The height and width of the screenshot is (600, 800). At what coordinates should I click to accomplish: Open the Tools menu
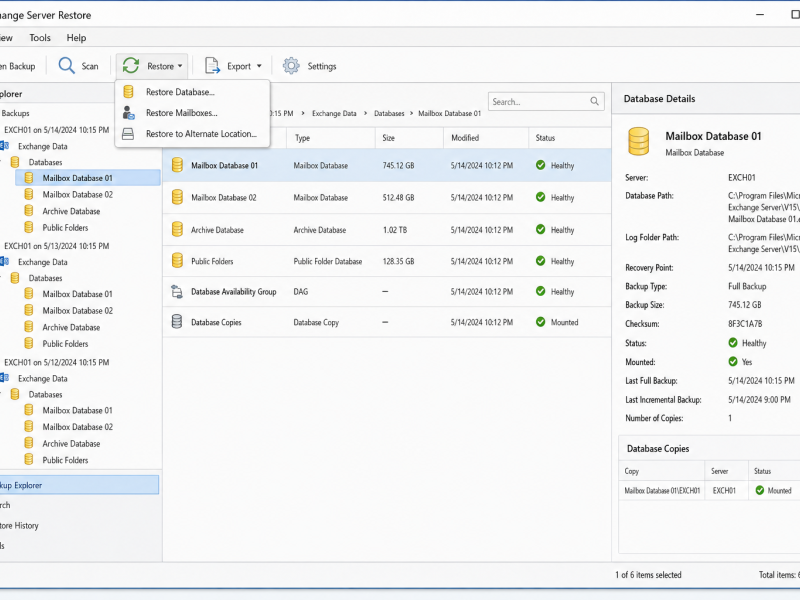[x=40, y=38]
